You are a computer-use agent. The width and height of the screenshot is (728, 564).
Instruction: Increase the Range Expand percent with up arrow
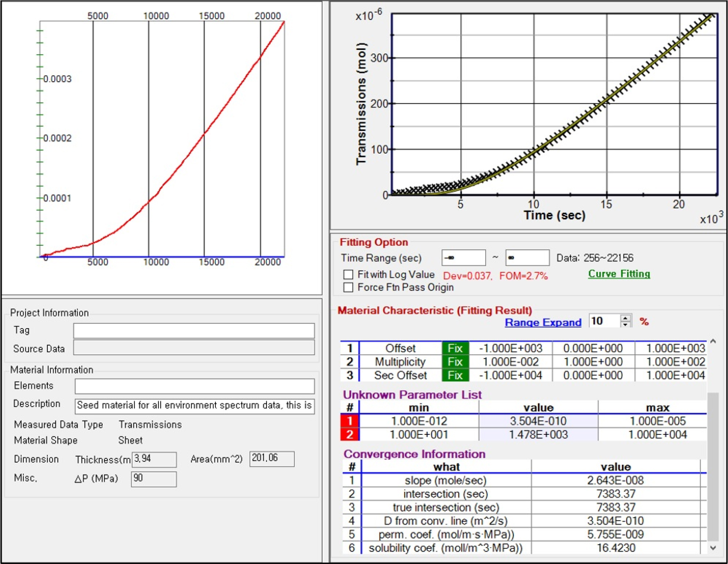tap(625, 318)
